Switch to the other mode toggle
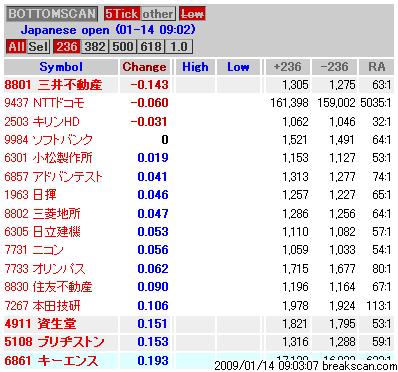 point(158,14)
